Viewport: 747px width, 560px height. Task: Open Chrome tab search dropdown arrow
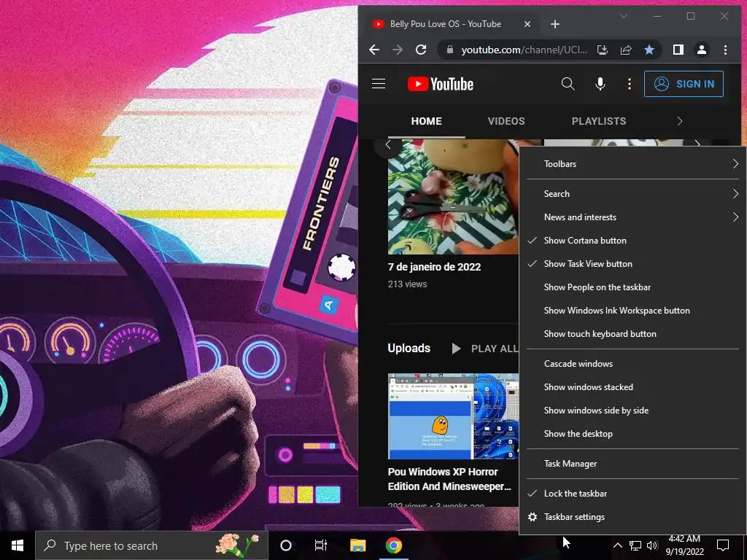623,16
